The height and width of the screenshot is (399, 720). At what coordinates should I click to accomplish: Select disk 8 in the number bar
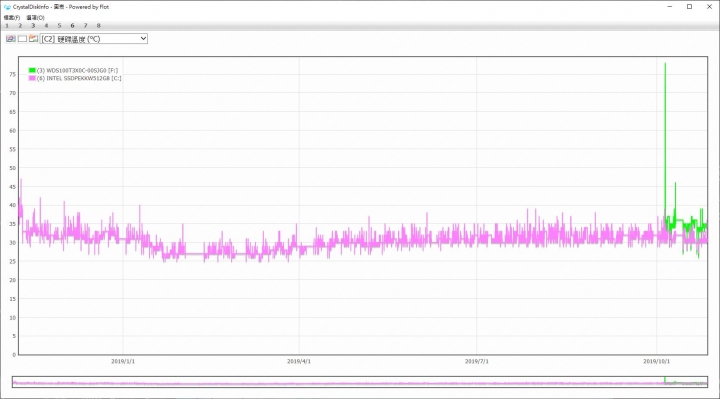[98, 26]
